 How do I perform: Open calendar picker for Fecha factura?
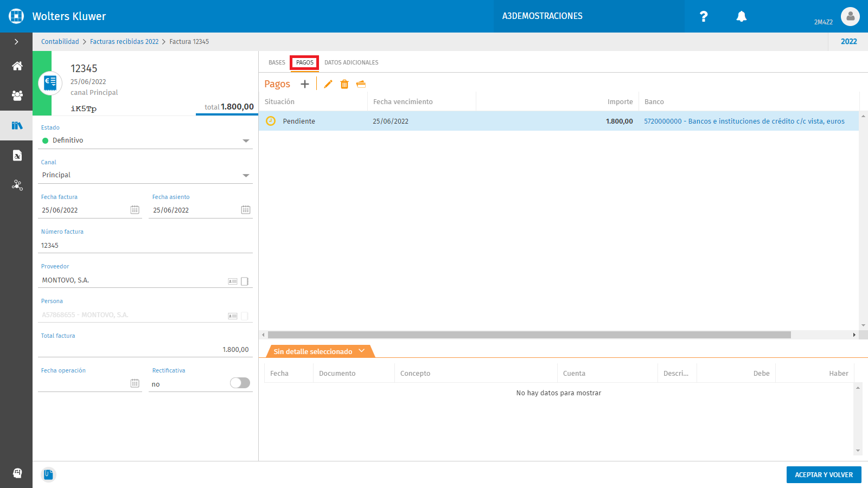(135, 210)
